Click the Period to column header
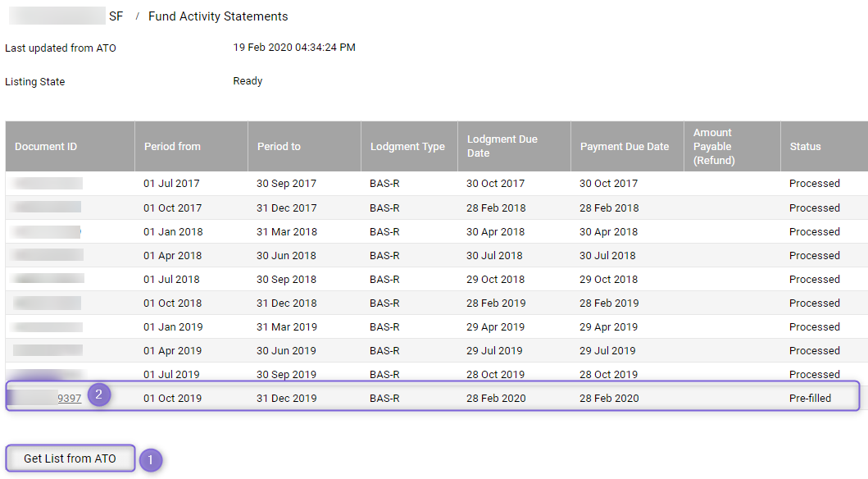The width and height of the screenshot is (868, 479). (x=304, y=146)
